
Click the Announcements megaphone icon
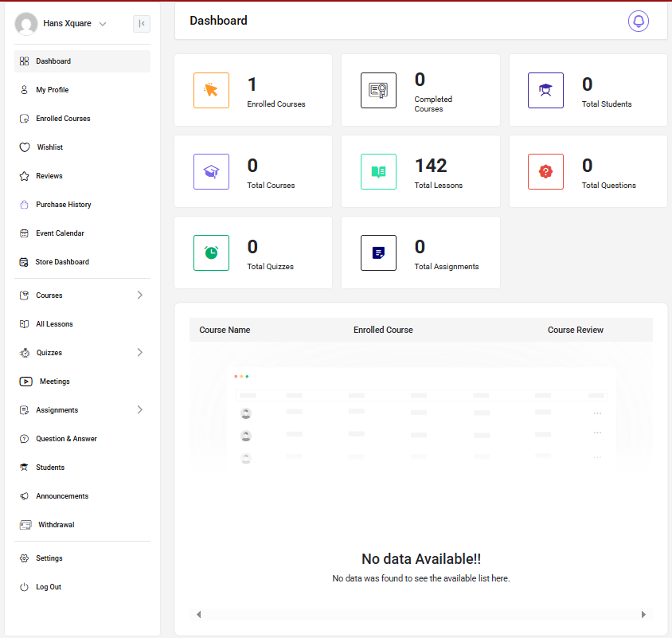pyautogui.click(x=25, y=496)
